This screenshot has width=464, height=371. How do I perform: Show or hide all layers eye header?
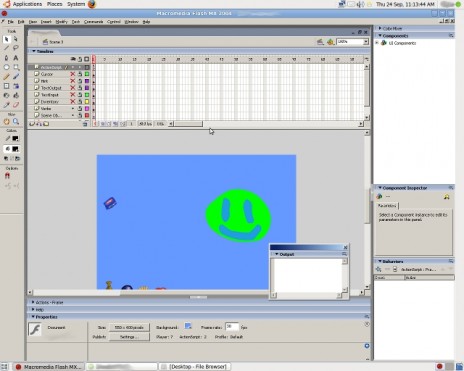(x=73, y=59)
